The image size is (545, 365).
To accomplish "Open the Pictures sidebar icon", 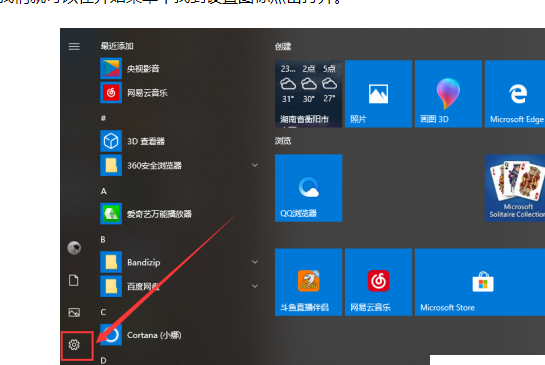I will 74,312.
